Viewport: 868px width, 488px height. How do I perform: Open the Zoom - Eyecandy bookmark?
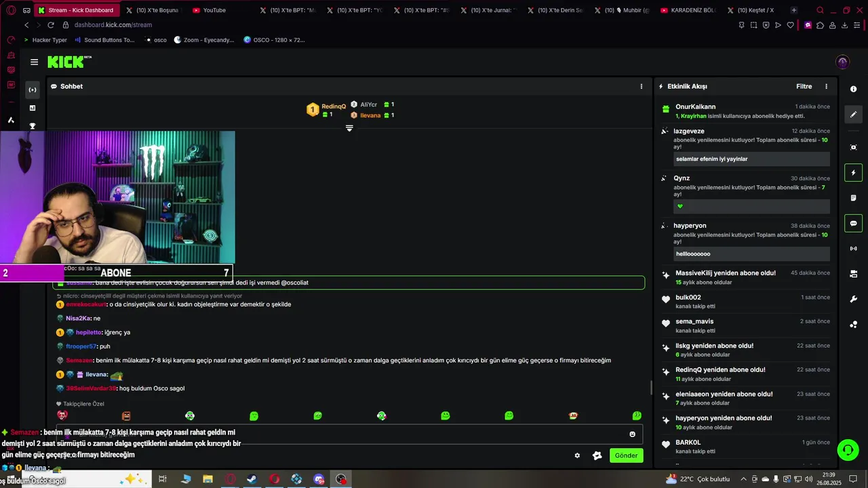tap(204, 40)
